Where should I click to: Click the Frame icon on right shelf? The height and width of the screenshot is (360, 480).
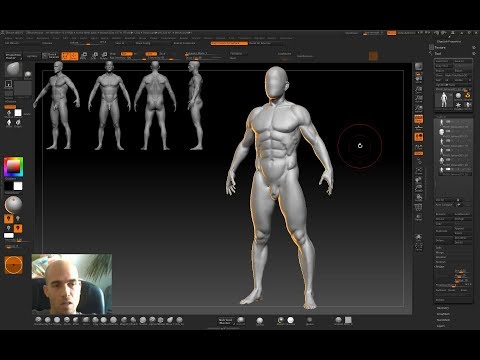pyautogui.click(x=419, y=171)
